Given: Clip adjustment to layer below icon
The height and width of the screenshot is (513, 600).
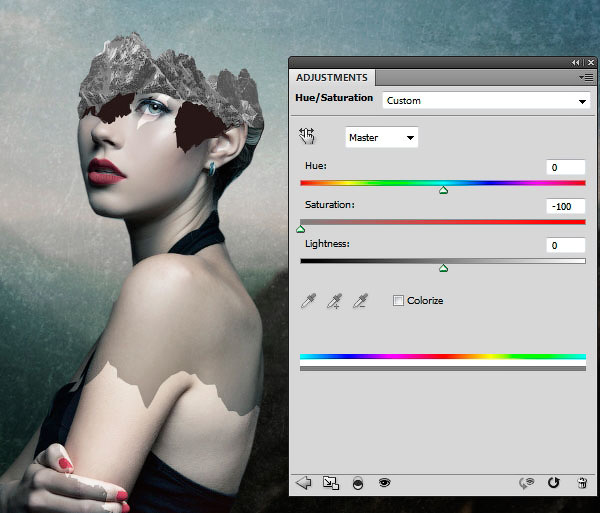Looking at the screenshot, I should click(358, 483).
